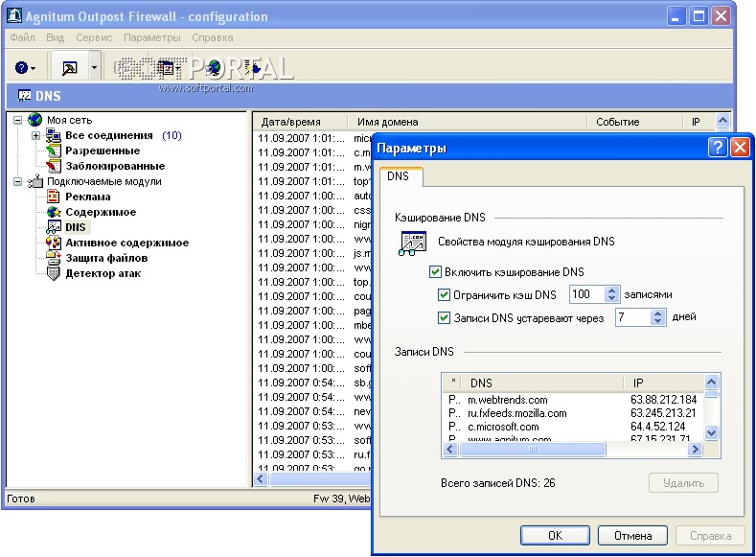Open the Реклама module icon
This screenshot has width=756, height=557.
click(53, 197)
